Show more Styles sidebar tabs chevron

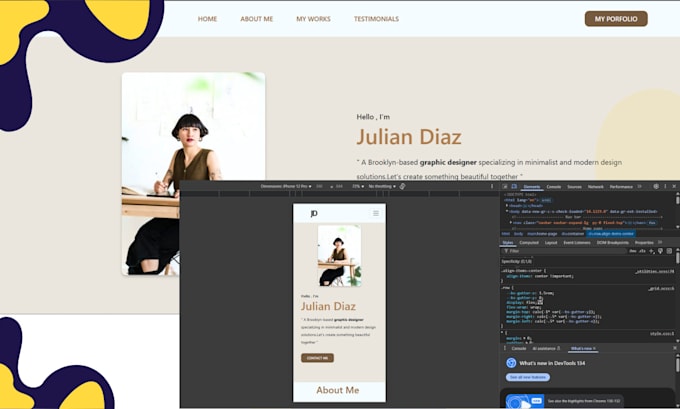pos(660,242)
